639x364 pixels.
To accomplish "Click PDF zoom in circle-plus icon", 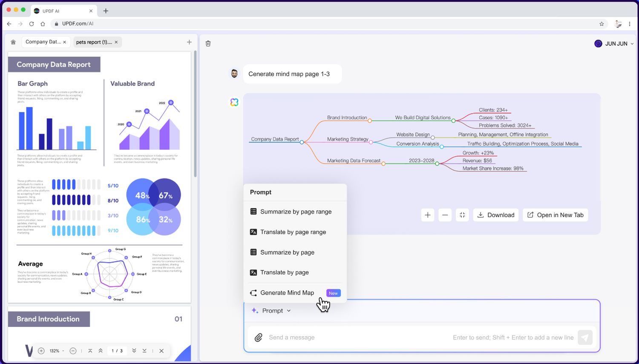I will click(41, 351).
